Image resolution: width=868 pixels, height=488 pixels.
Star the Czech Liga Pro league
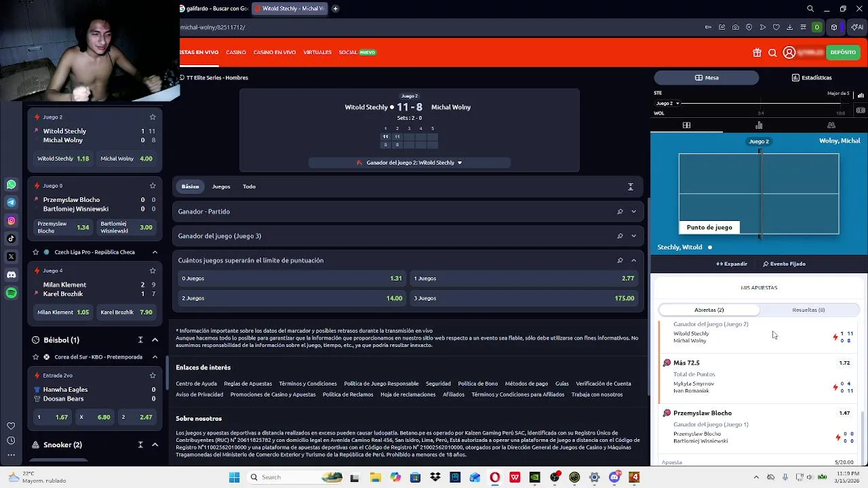36,252
